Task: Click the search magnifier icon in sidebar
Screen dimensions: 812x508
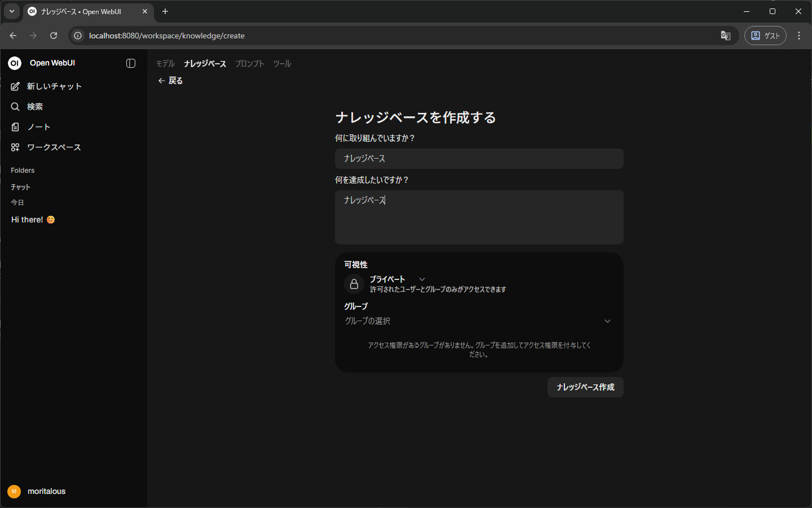Action: pos(15,107)
